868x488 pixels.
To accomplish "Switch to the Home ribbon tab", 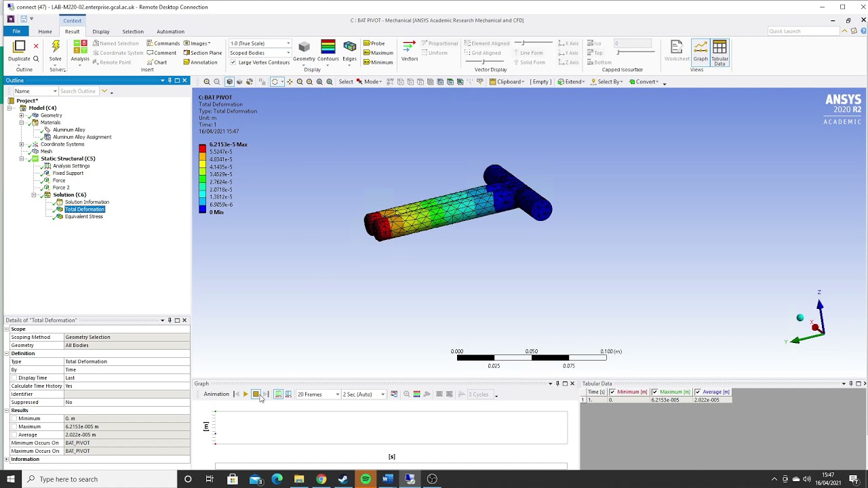I will coord(45,31).
